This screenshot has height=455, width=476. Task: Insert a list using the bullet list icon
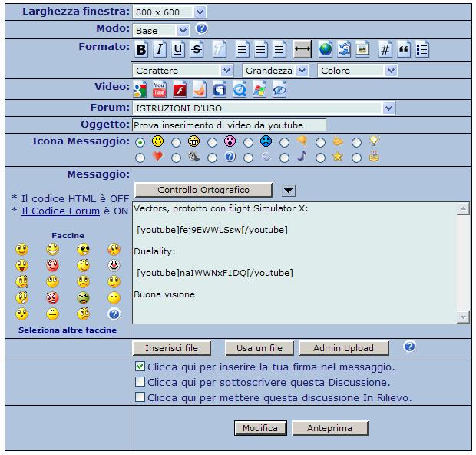422,49
